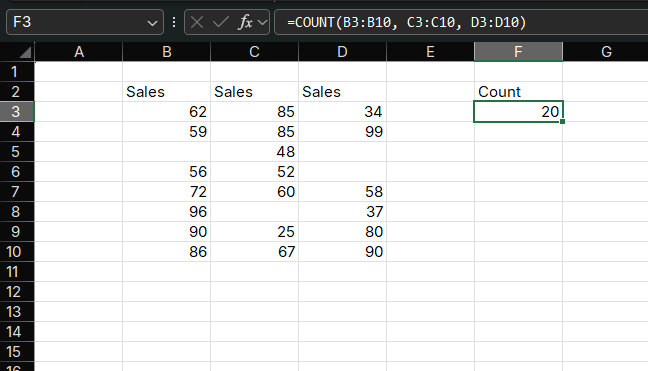
Task: Select cell F3 showing 20
Action: coord(518,112)
